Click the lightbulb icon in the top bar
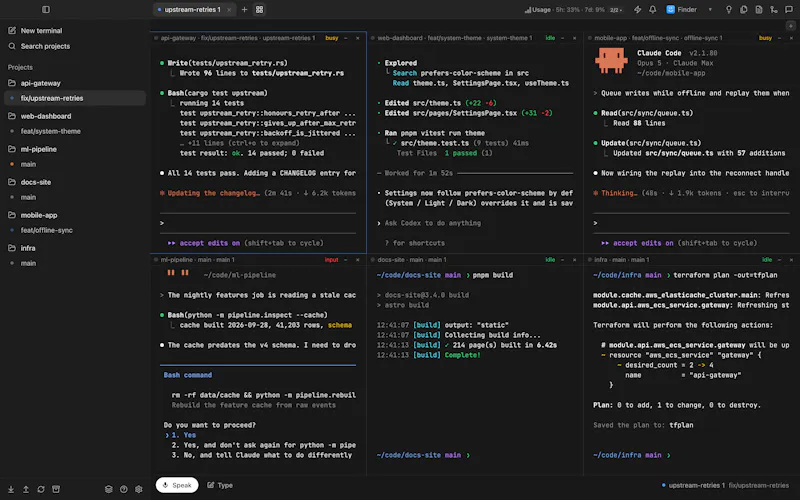This screenshot has width=800, height=500. coord(729,9)
